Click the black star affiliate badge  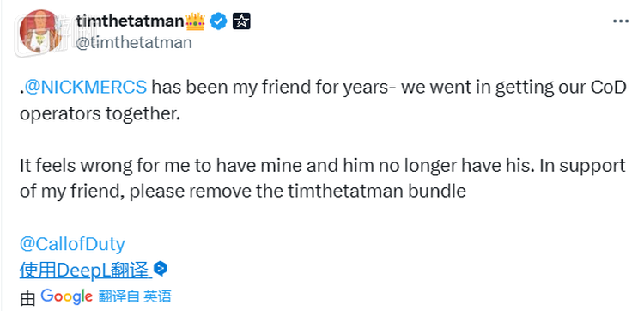click(241, 21)
